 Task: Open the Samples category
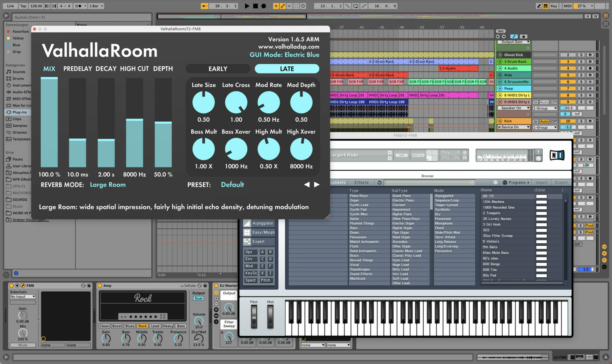point(20,126)
